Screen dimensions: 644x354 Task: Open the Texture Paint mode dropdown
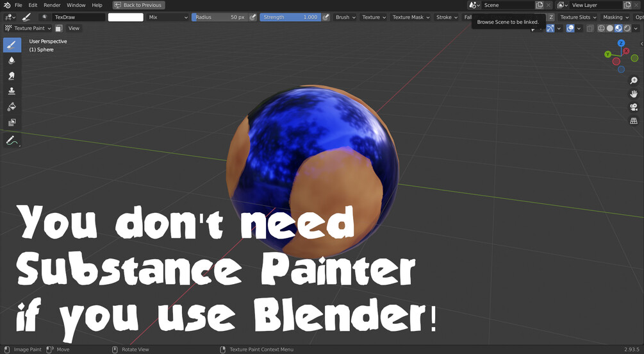click(x=28, y=28)
